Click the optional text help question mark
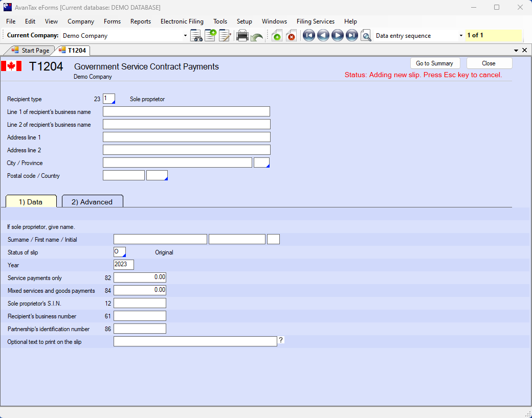The height and width of the screenshot is (418, 532). (x=281, y=340)
